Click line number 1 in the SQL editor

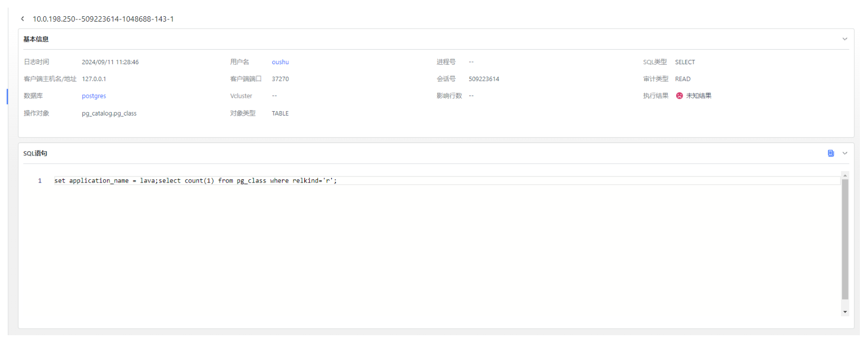pos(39,181)
